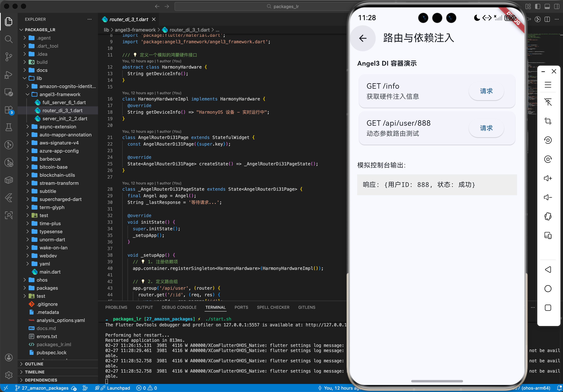Open the Testing beaker panel
The image size is (563, 392).
coord(9,127)
